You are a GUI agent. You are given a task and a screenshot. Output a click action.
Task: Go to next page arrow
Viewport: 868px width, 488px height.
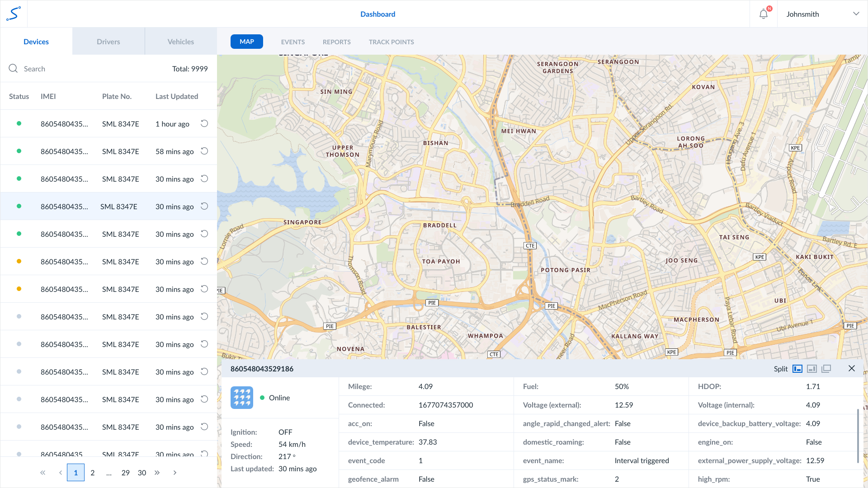pyautogui.click(x=175, y=473)
